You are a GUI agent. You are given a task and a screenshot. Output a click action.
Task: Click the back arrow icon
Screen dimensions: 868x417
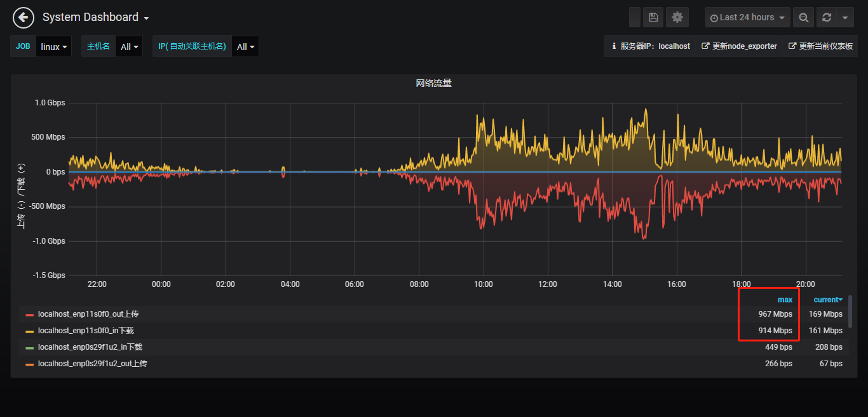click(24, 17)
